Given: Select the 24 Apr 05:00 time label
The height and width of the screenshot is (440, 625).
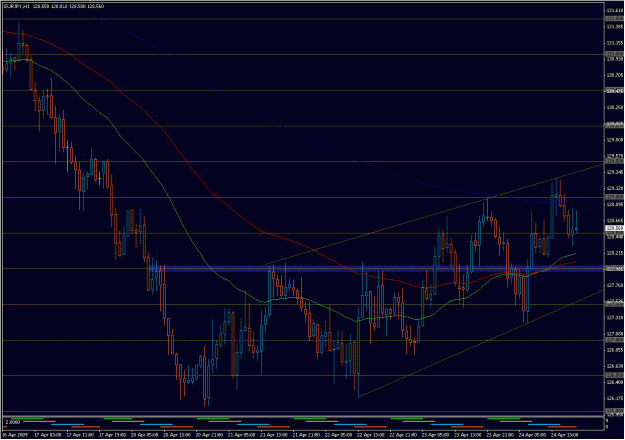Looking at the screenshot, I should pyautogui.click(x=532, y=434).
